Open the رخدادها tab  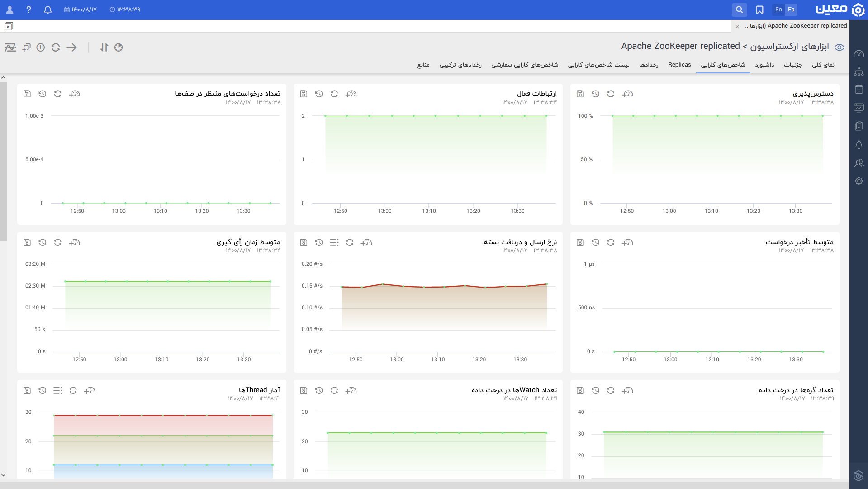pyautogui.click(x=649, y=65)
